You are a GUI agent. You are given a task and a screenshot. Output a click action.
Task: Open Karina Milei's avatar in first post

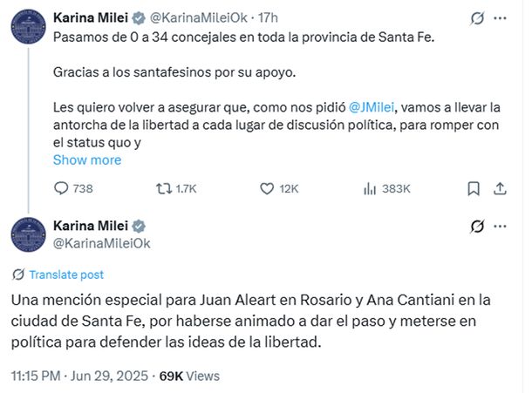coord(28,27)
